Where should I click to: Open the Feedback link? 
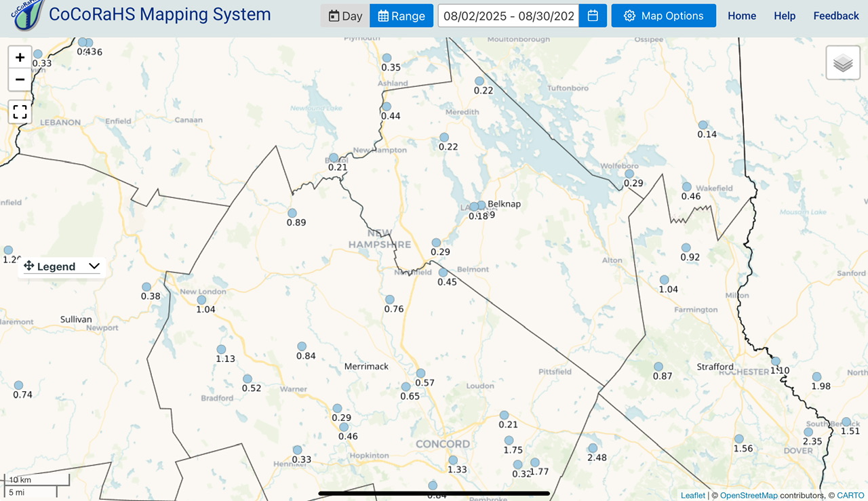pos(836,16)
